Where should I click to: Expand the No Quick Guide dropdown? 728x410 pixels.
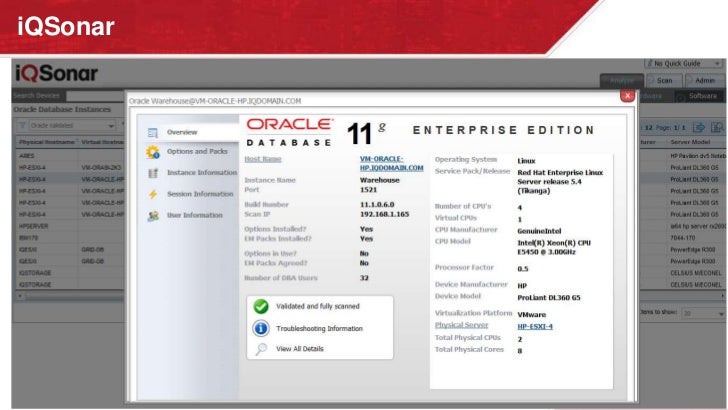[x=683, y=63]
